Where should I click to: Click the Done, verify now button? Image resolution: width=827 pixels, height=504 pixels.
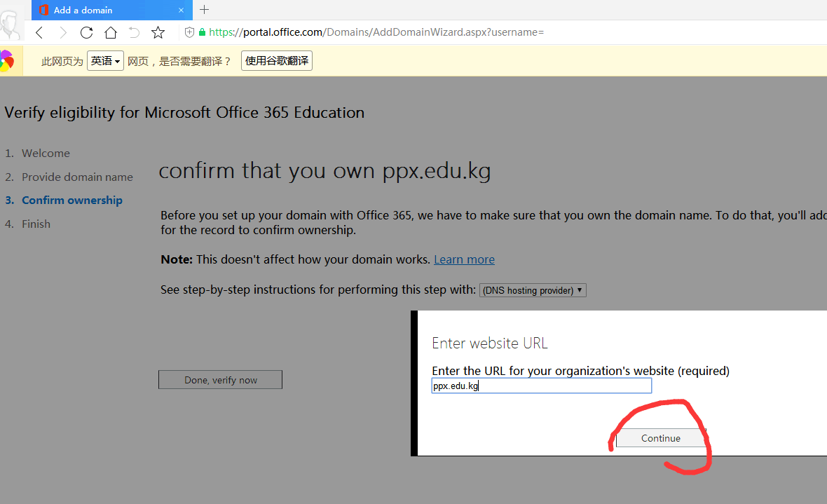221,380
